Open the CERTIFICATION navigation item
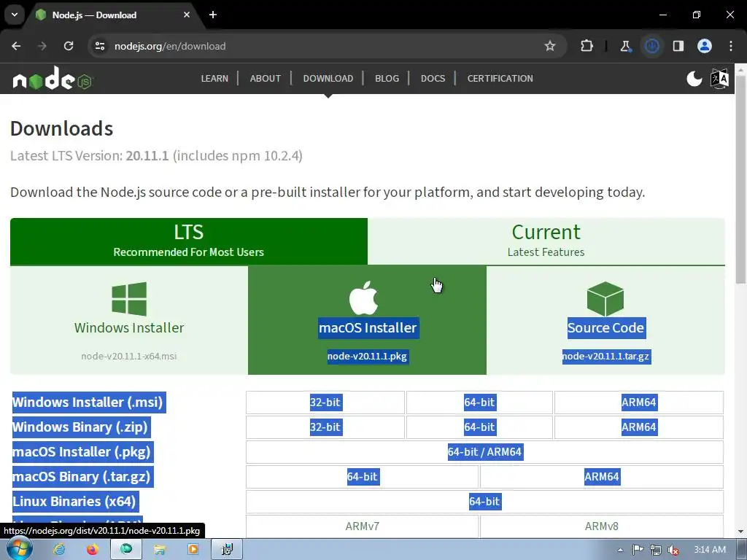Viewport: 747px width, 560px height. 500,79
